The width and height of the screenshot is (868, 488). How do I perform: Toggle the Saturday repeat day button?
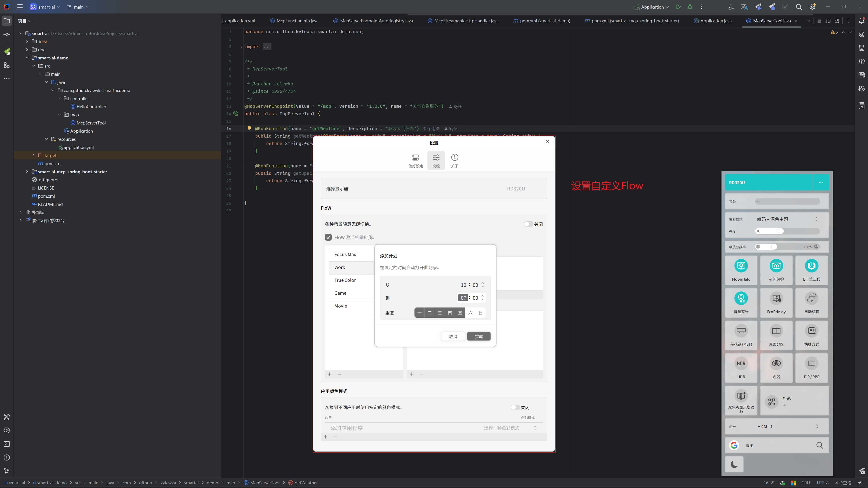(x=470, y=313)
